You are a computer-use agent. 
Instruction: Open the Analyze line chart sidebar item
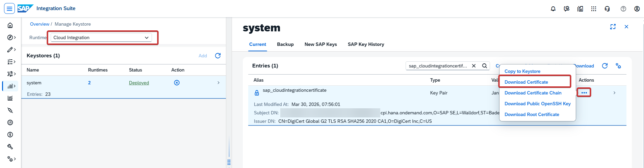[x=10, y=98]
